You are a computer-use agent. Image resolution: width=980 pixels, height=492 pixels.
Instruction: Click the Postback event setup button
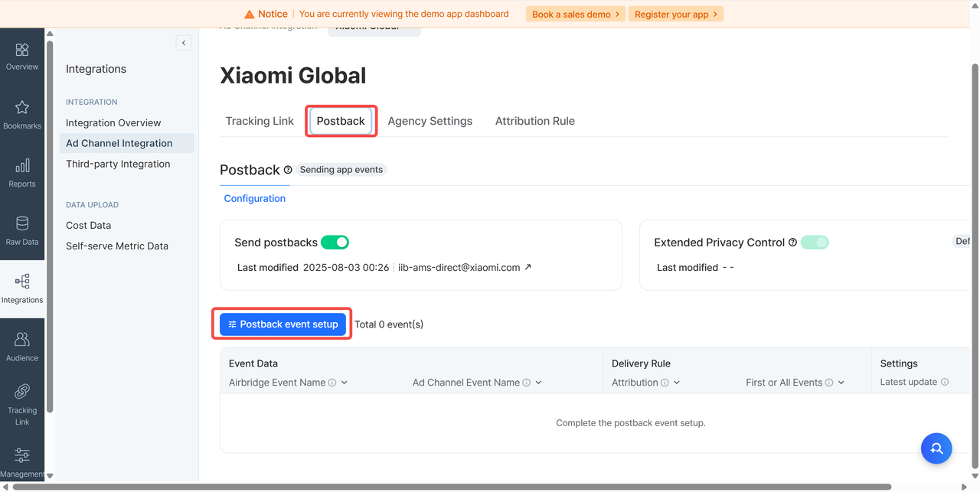(x=283, y=324)
